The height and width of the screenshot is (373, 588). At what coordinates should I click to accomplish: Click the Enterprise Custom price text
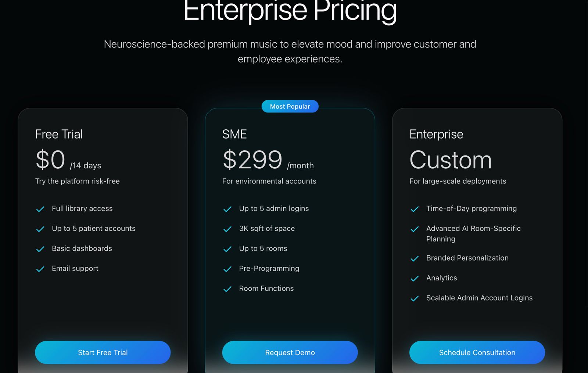pyautogui.click(x=450, y=160)
